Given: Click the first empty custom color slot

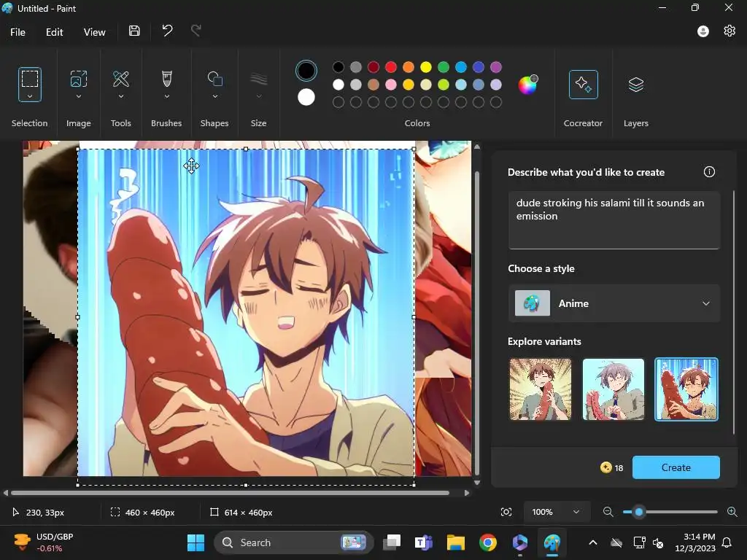Looking at the screenshot, I should (x=338, y=102).
